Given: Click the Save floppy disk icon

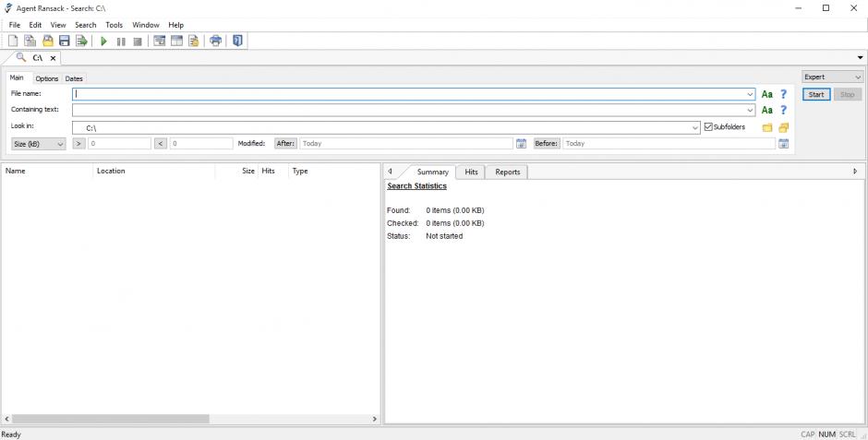Looking at the screenshot, I should [x=65, y=41].
